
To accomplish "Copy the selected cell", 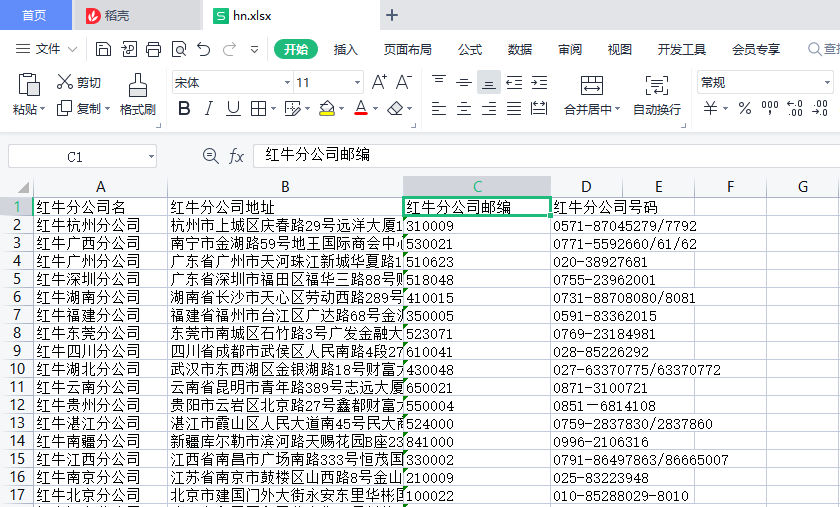I will [x=79, y=108].
